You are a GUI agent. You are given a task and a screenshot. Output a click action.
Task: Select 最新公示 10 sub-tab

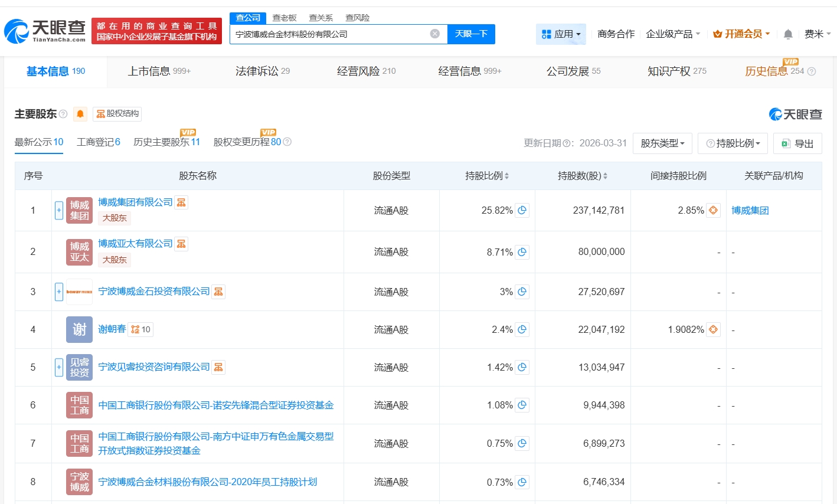(x=39, y=142)
